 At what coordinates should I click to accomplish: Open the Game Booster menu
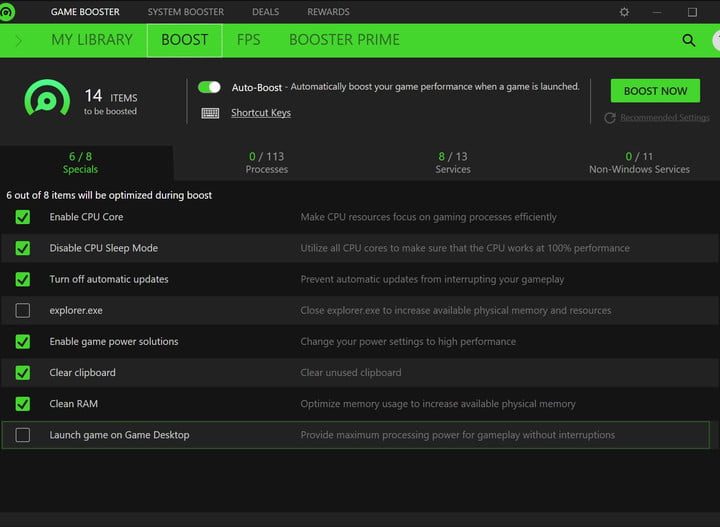85,12
